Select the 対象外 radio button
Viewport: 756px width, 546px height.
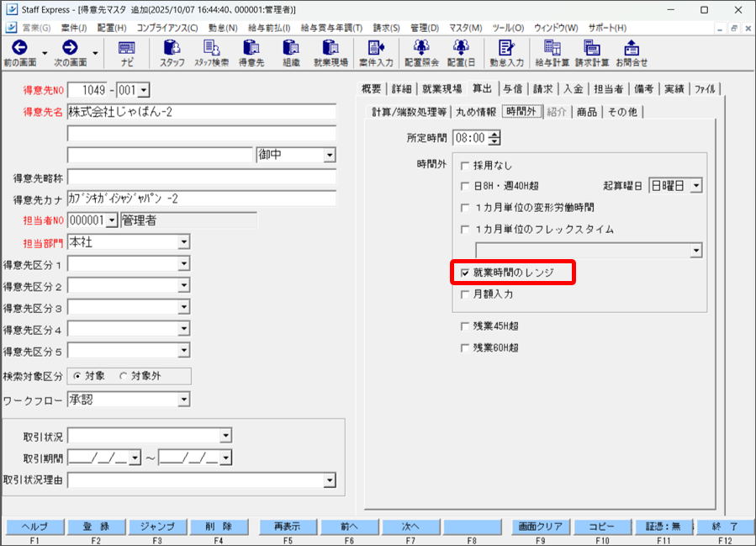click(x=124, y=376)
